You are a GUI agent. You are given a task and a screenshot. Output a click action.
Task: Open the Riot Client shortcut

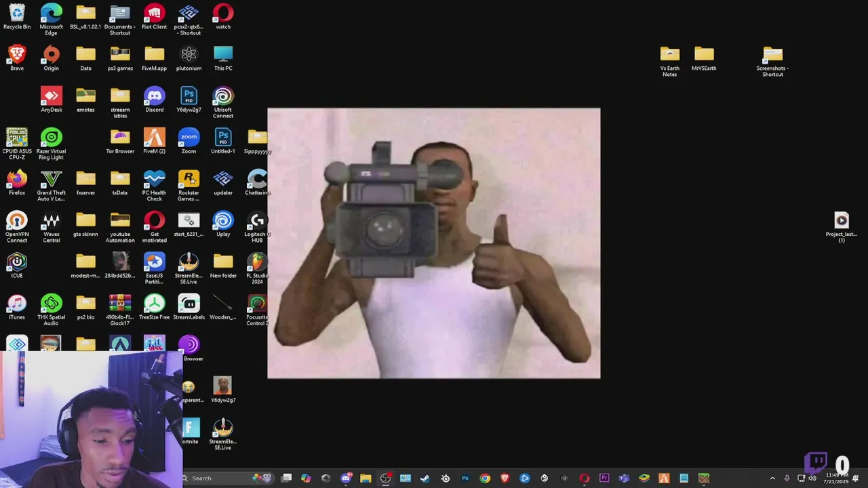coord(154,16)
